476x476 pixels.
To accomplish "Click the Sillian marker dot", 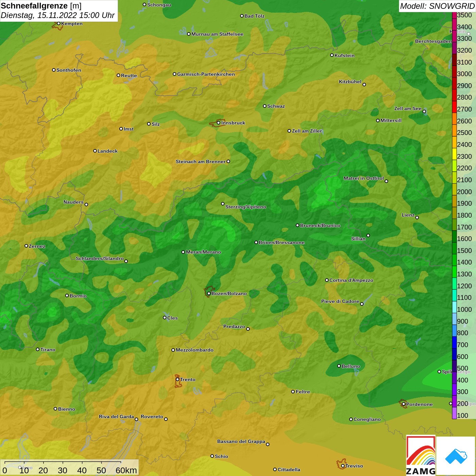I will [x=368, y=235].
